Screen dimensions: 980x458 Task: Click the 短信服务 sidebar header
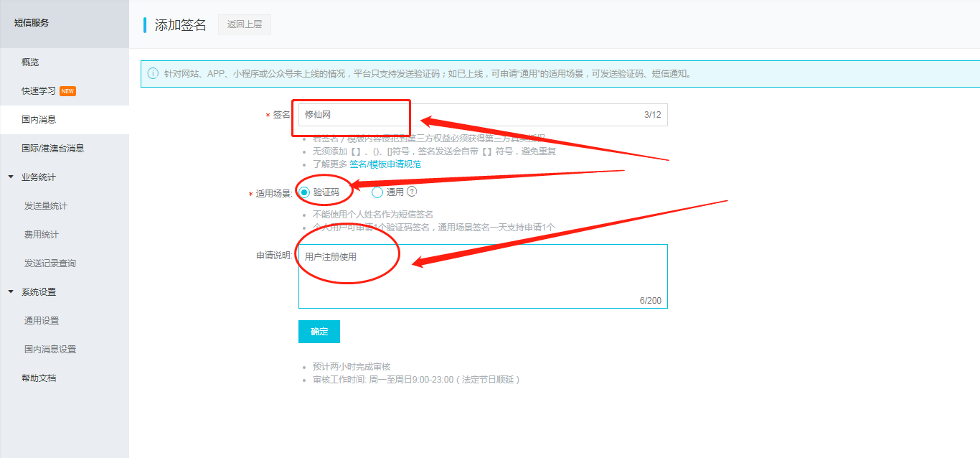pyautogui.click(x=32, y=23)
